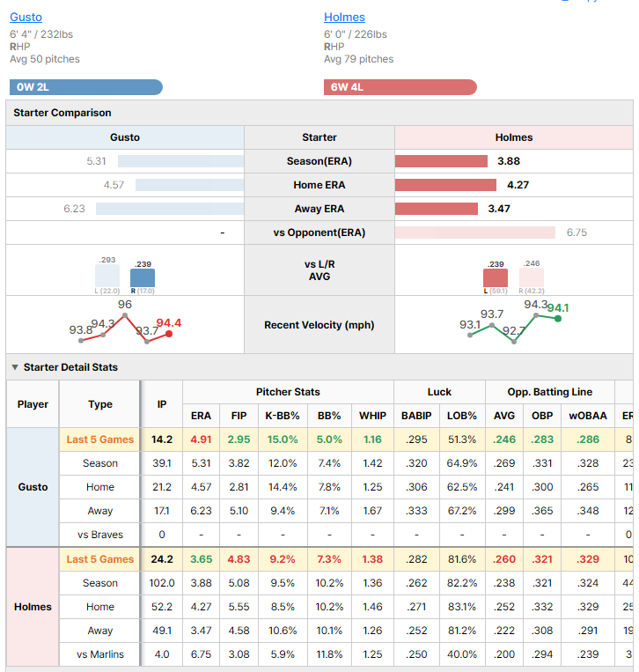Click the vs Opponent 6.75 ERA bar

click(475, 233)
